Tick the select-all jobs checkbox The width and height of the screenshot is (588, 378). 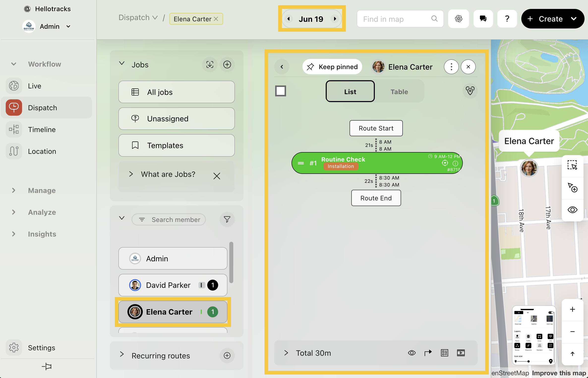tap(281, 91)
